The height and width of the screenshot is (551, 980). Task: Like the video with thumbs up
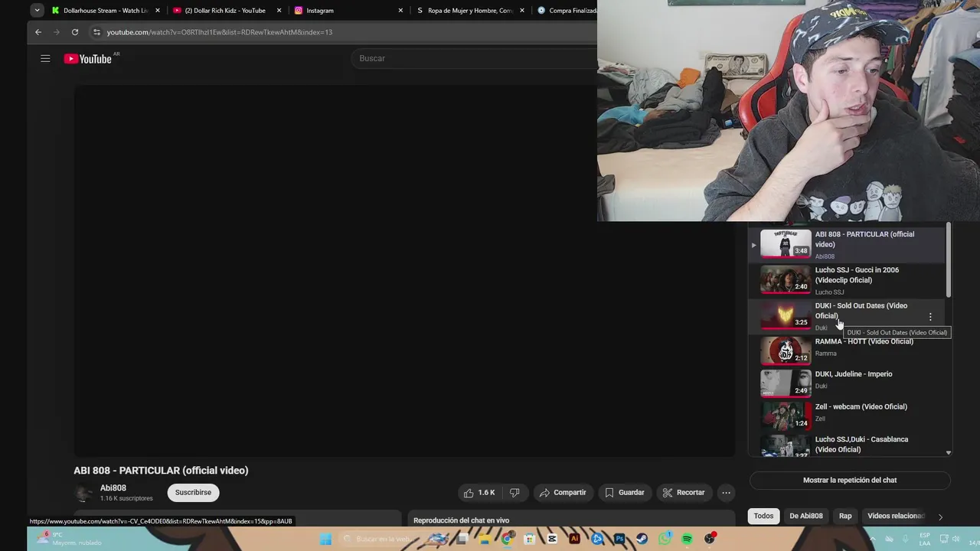coord(479,493)
